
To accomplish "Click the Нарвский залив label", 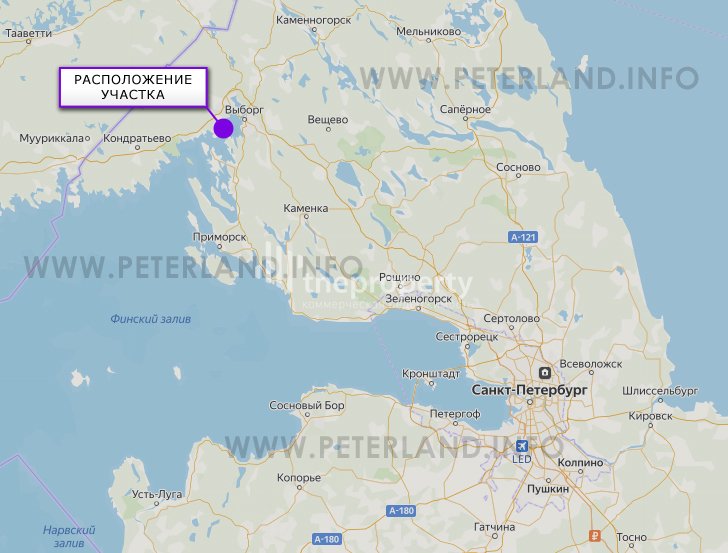I will [x=69, y=536].
